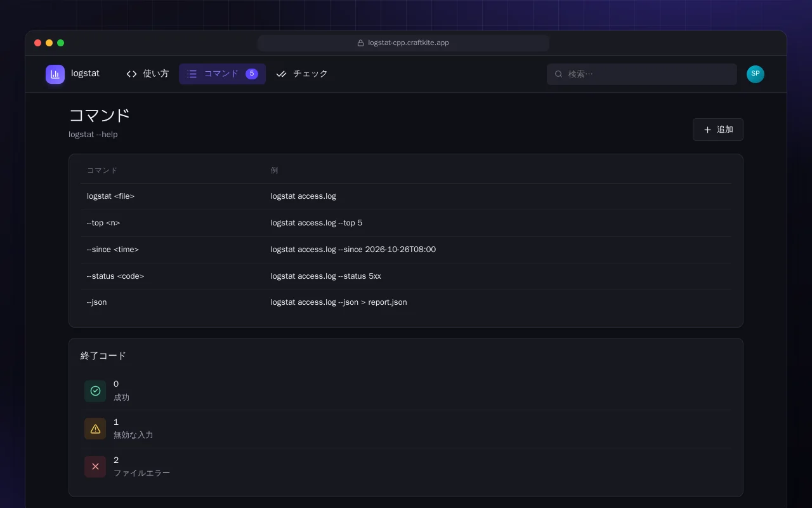Select the '--json' command cell
The width and height of the screenshot is (812, 508).
(97, 302)
